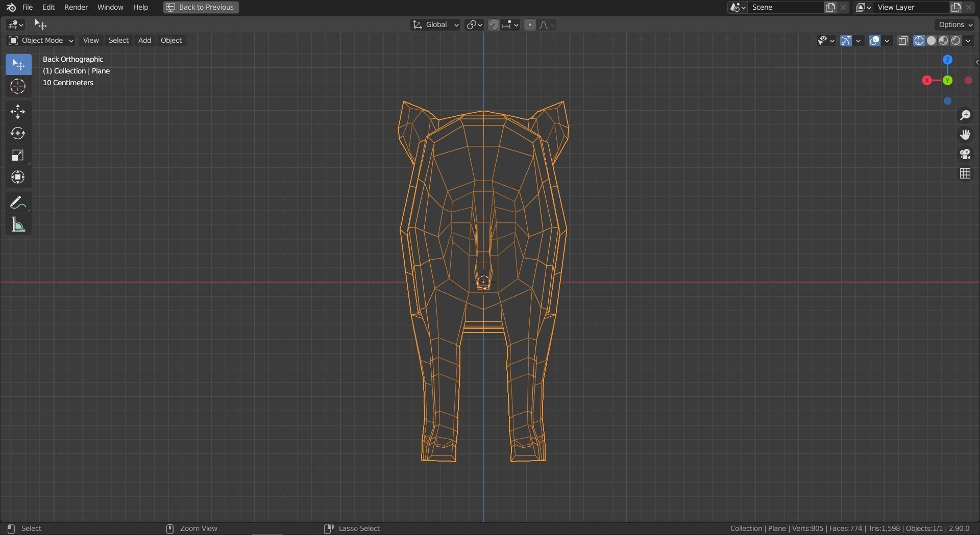Open the Object menu

pos(171,40)
